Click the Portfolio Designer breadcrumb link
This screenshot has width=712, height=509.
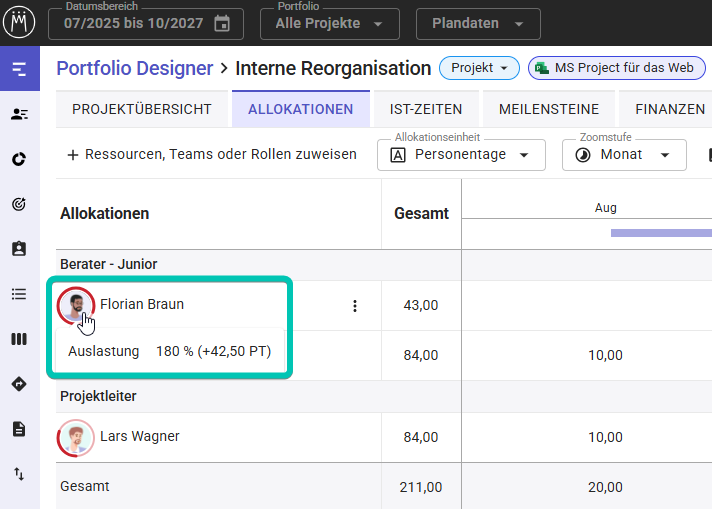[134, 68]
